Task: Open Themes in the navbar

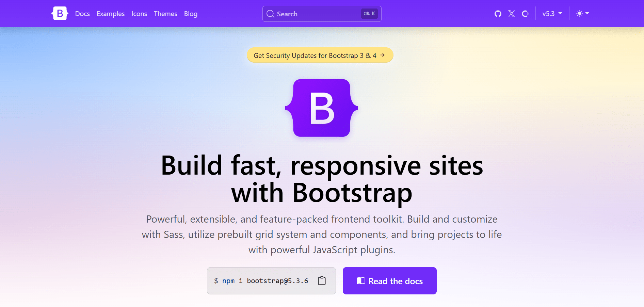Action: coord(165,14)
